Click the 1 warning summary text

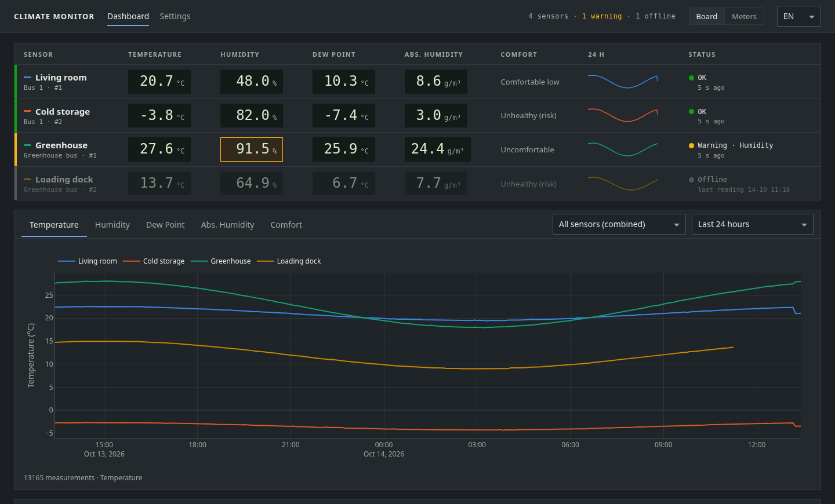pos(602,16)
